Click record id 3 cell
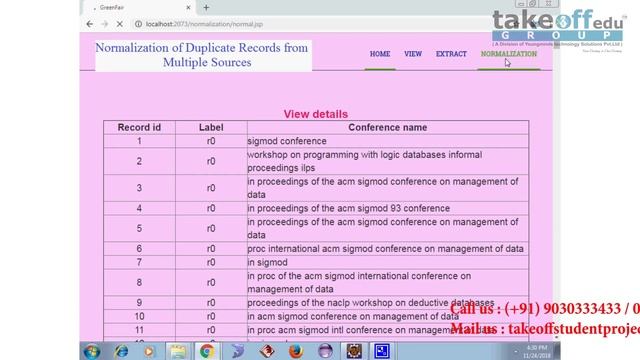This screenshot has width=640, height=360. coord(139,188)
